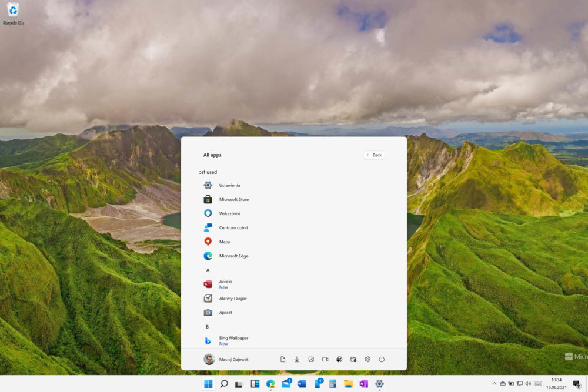This screenshot has height=392, width=588.
Task: Open the personal folder shortcut in Start
Action: (353, 360)
